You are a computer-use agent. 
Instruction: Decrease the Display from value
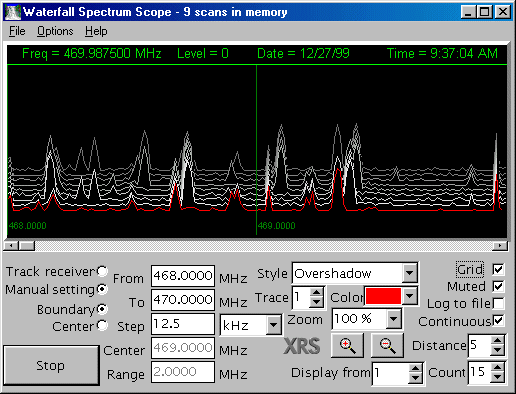[x=415, y=378]
